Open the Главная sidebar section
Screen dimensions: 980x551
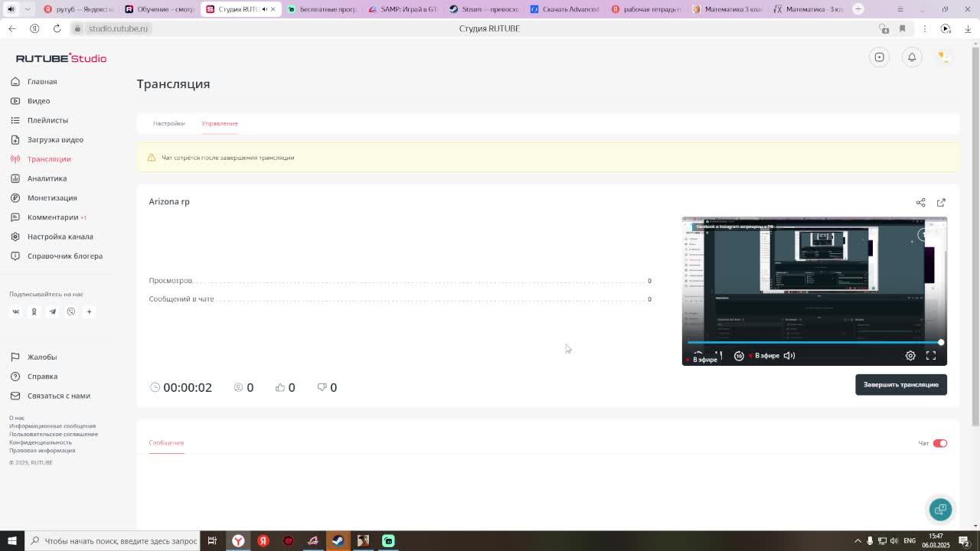click(42, 81)
